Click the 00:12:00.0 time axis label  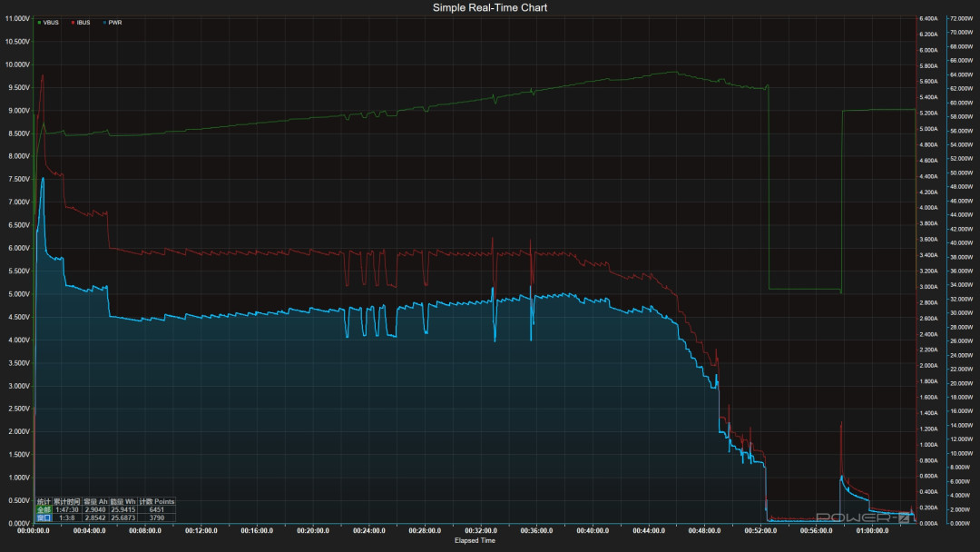point(201,531)
